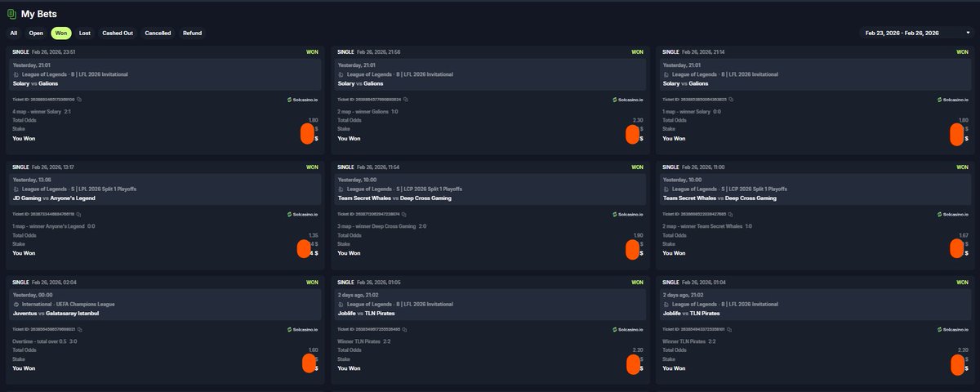Click the esports icon in the 11:00 bet
This screenshot has height=392, width=980.
(x=666, y=189)
